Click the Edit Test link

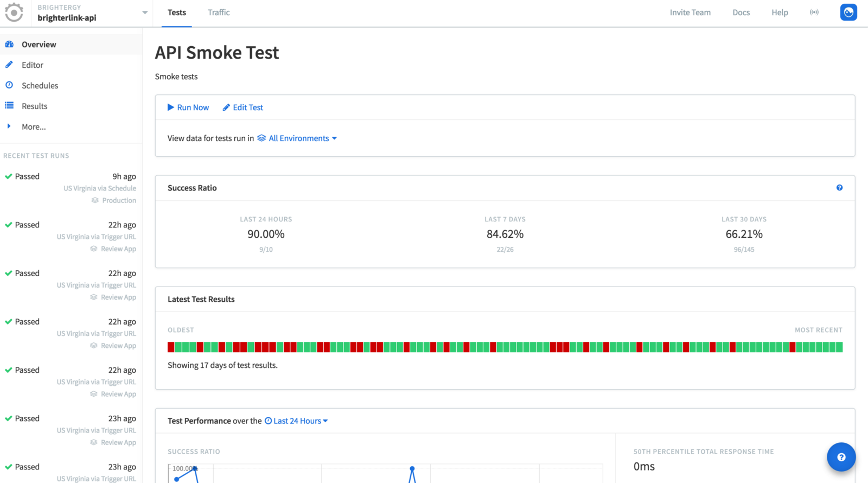click(242, 107)
